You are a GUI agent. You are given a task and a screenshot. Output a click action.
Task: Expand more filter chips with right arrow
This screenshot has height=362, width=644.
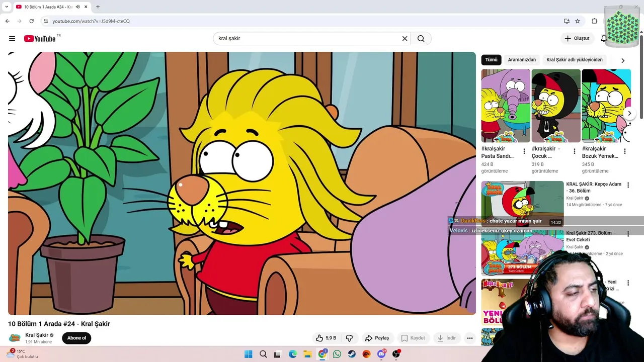(x=623, y=60)
